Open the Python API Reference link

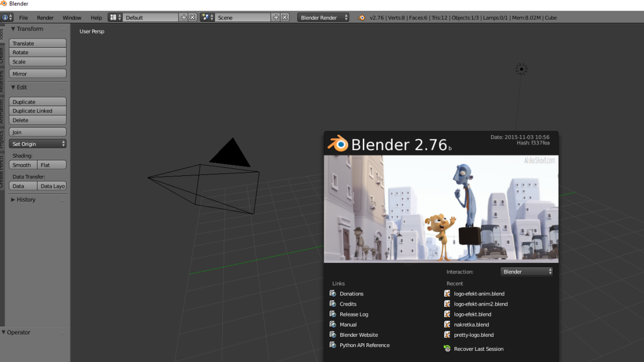[365, 345]
